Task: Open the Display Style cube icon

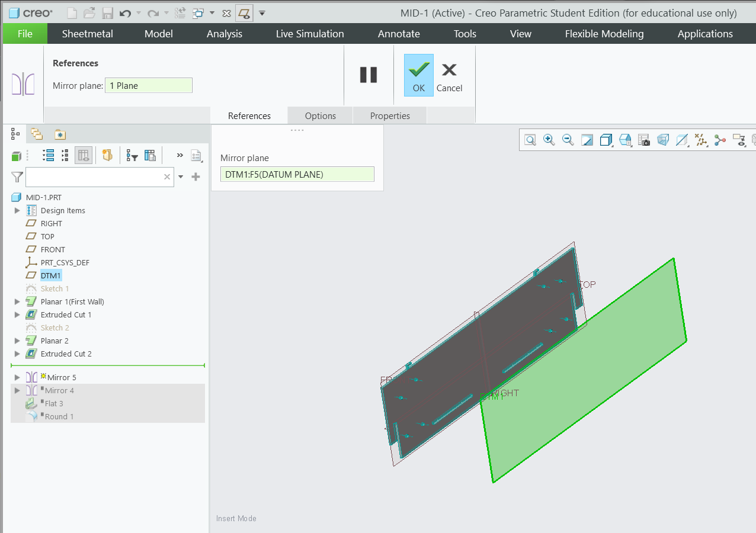Action: (606, 140)
